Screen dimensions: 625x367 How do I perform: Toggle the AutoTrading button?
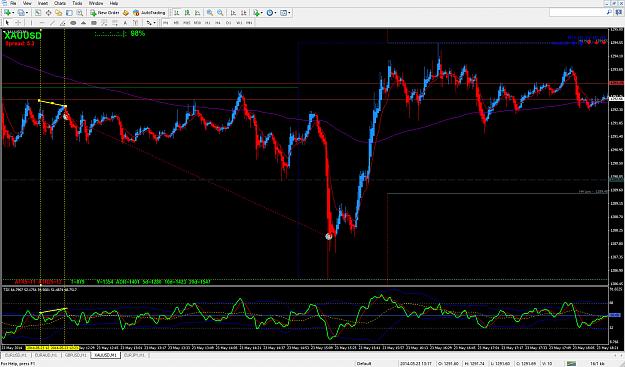(149, 13)
